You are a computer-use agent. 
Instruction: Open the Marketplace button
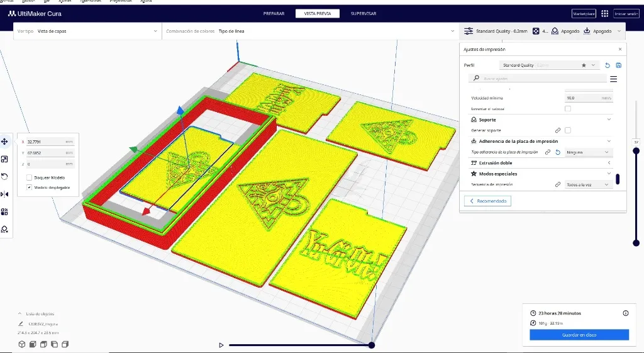[584, 14]
